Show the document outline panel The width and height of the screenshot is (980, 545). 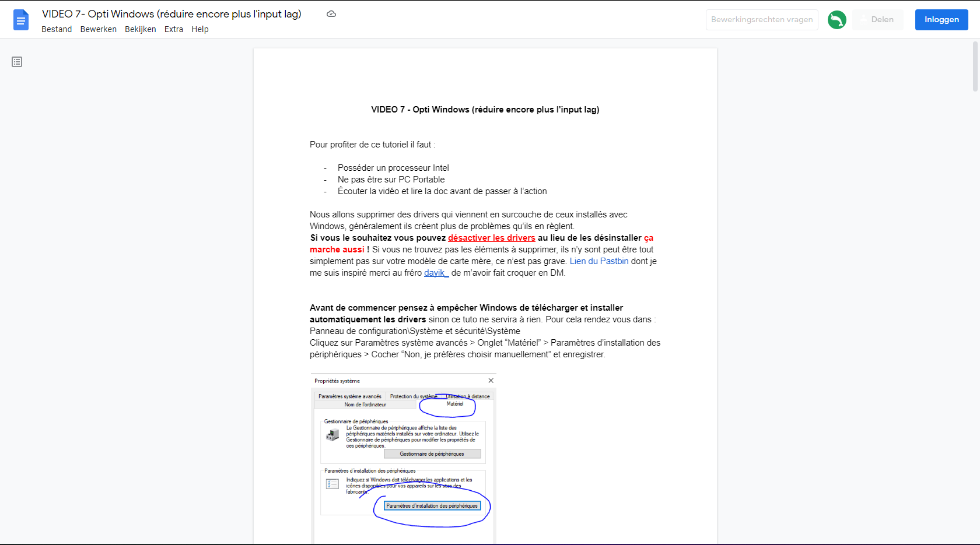click(16, 61)
